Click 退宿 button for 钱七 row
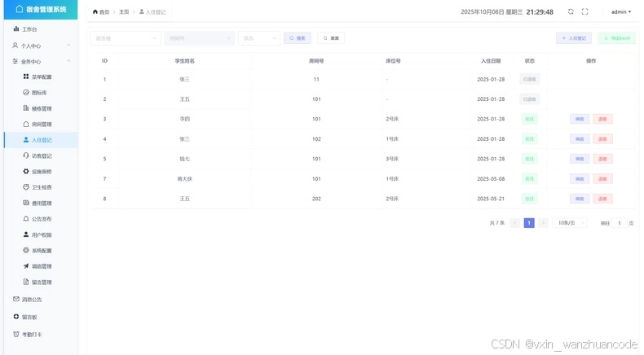Viewport: 644px width, 355px height. point(602,159)
